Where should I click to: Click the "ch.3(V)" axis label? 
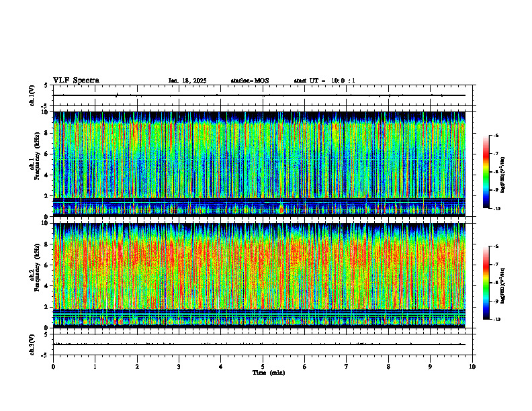click(32, 345)
